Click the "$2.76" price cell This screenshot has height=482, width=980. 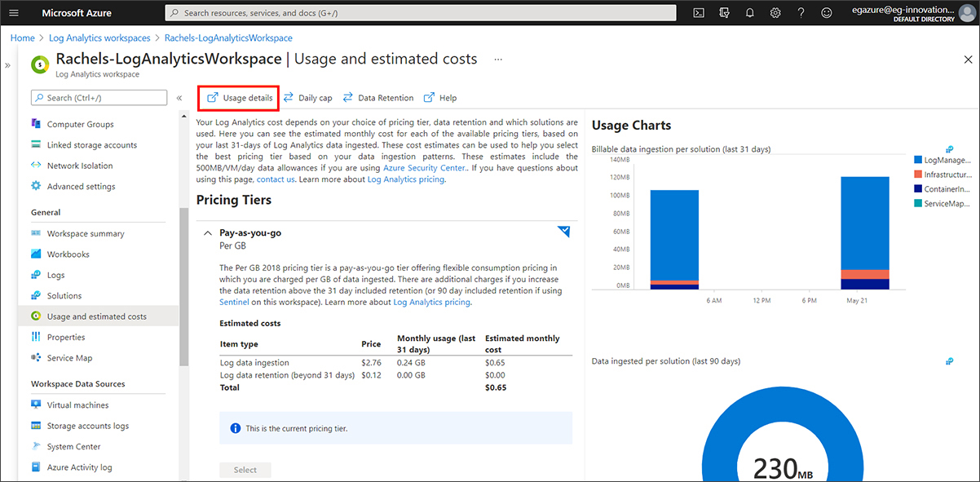(371, 362)
